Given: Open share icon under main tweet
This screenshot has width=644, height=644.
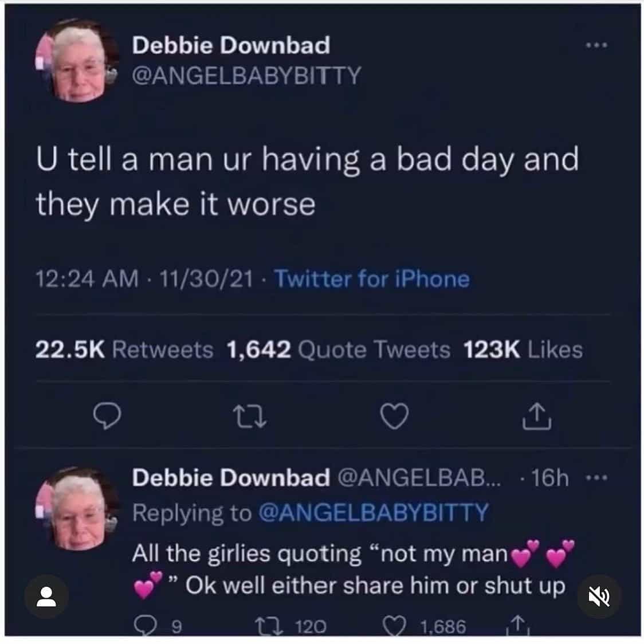Looking at the screenshot, I should coord(537,415).
